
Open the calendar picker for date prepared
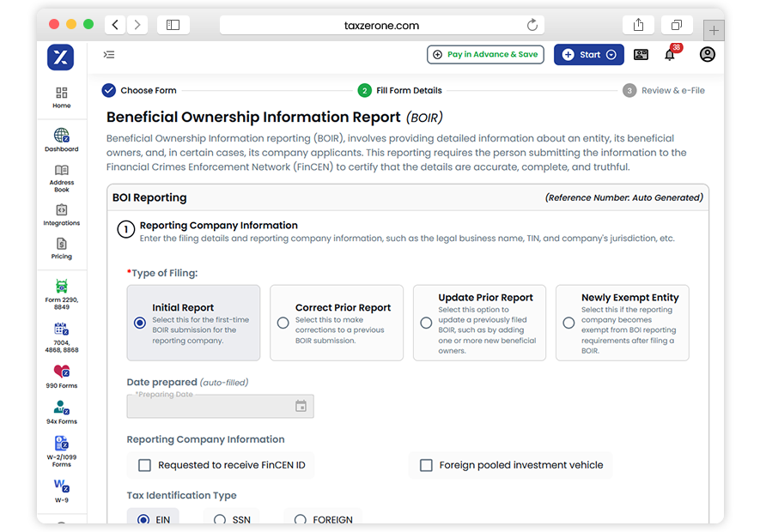pyautogui.click(x=301, y=406)
